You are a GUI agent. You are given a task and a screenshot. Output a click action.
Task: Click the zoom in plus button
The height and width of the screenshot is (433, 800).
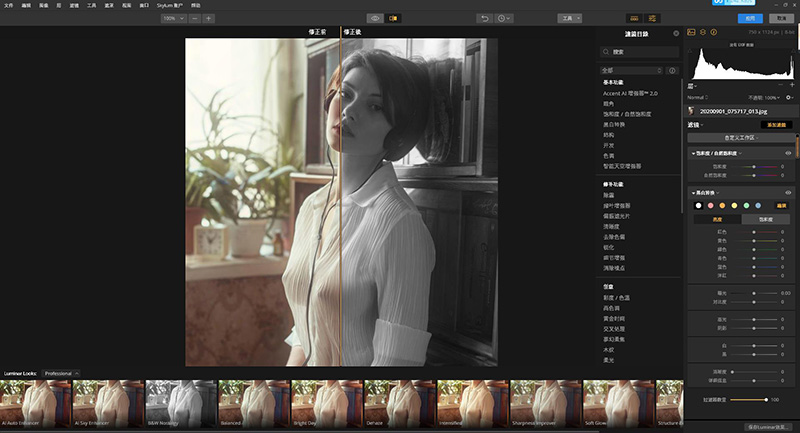tap(208, 18)
